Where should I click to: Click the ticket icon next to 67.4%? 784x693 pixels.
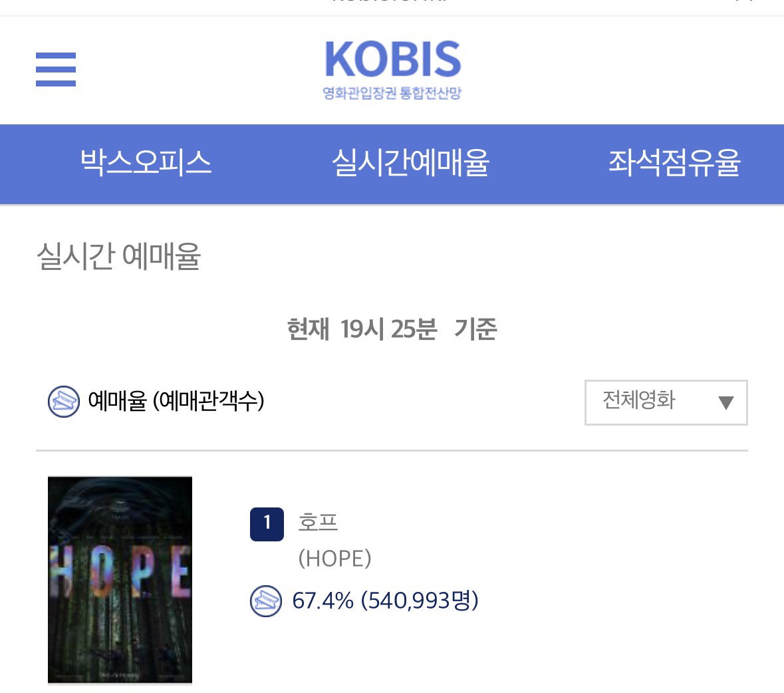265,601
